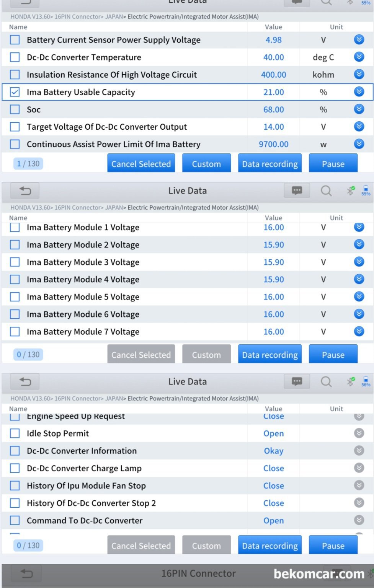Click Custom button next to 1 / 130 counter

coord(206,164)
